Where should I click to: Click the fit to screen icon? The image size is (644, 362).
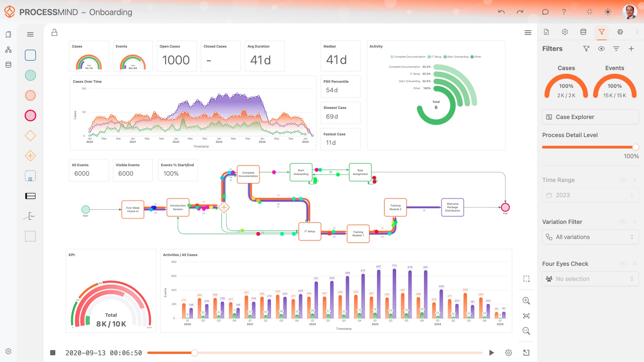coord(526,316)
